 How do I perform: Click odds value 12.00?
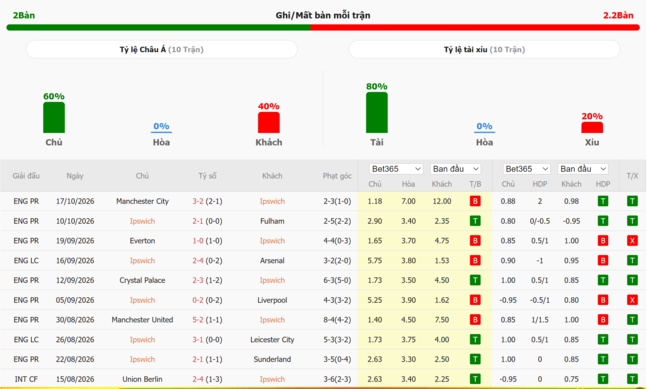coord(442,201)
